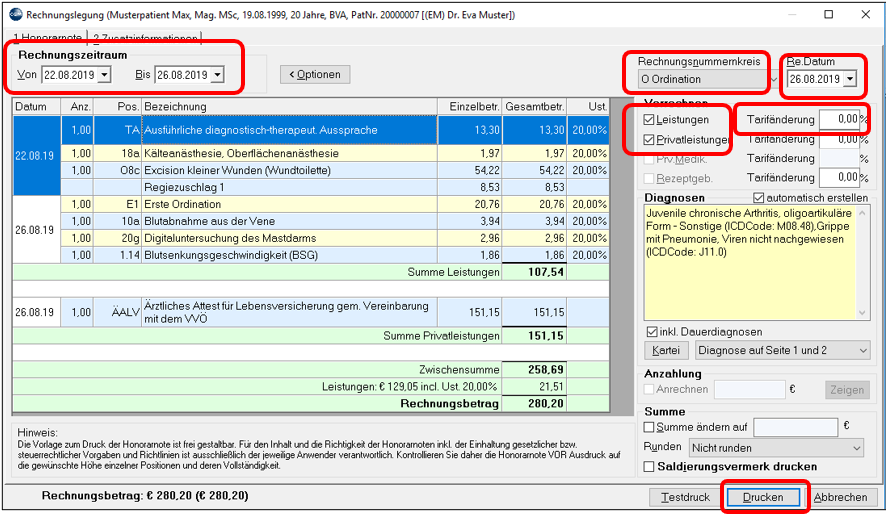The width and height of the screenshot is (886, 515).
Task: Click the application icon in title bar
Action: 15,15
